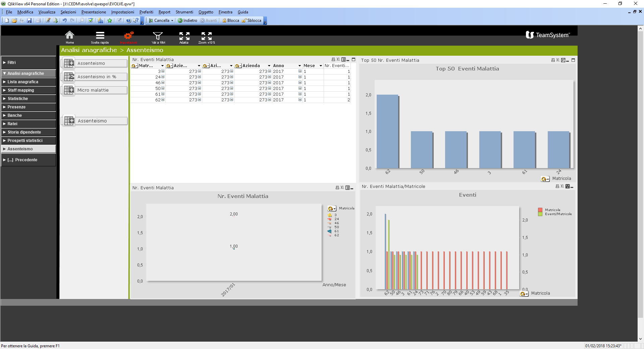The height and width of the screenshot is (349, 644).
Task: Open the Presentazione menu
Action: (94, 12)
